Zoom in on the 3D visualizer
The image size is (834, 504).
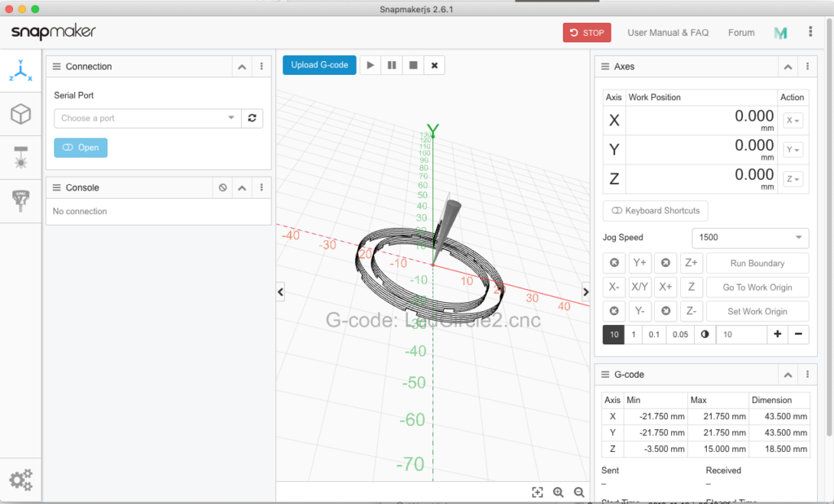tap(558, 493)
